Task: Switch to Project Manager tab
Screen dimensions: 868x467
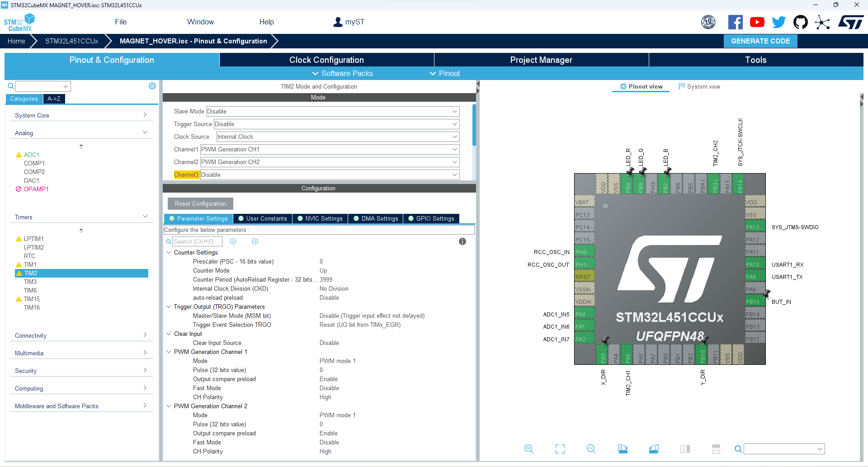Action: 541,60
